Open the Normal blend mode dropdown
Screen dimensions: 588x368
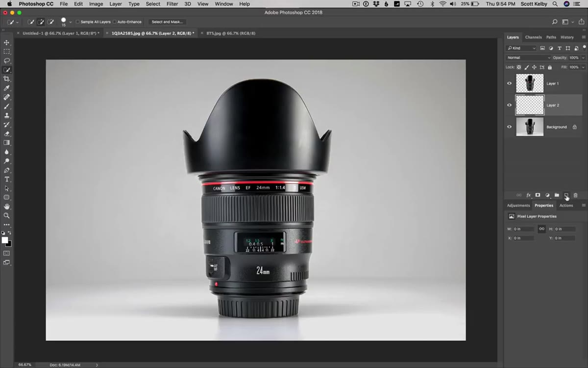(528, 58)
